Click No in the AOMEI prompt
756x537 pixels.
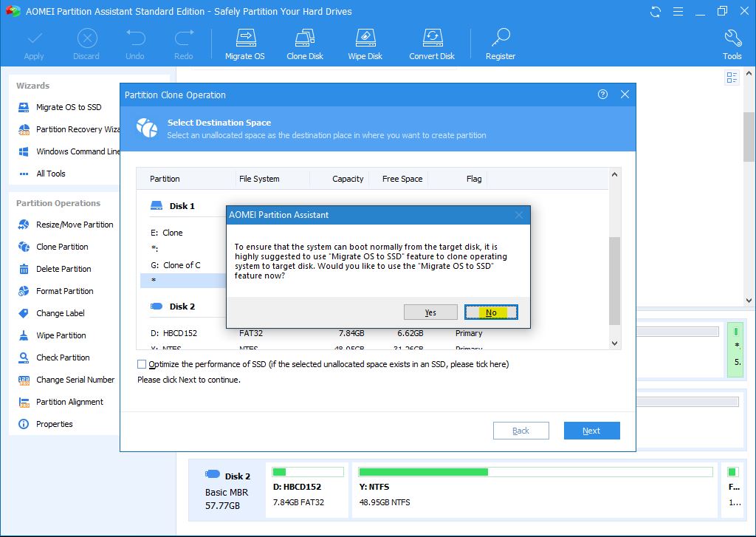[491, 312]
